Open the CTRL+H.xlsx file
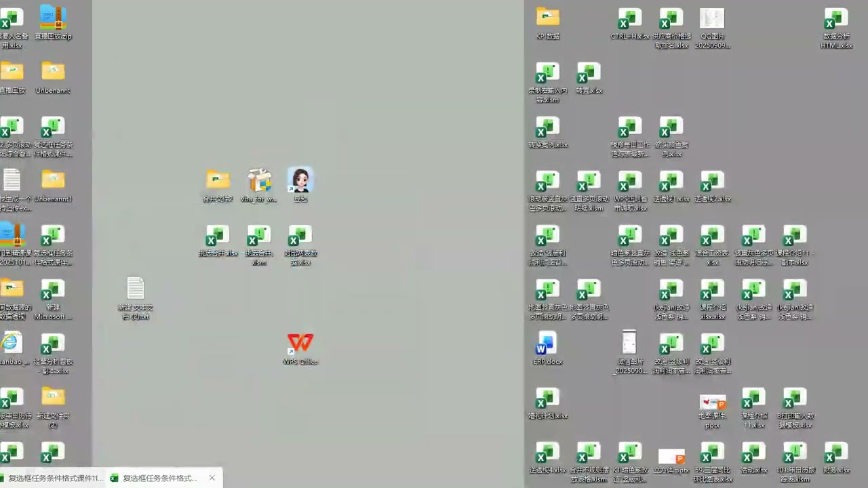 point(630,23)
